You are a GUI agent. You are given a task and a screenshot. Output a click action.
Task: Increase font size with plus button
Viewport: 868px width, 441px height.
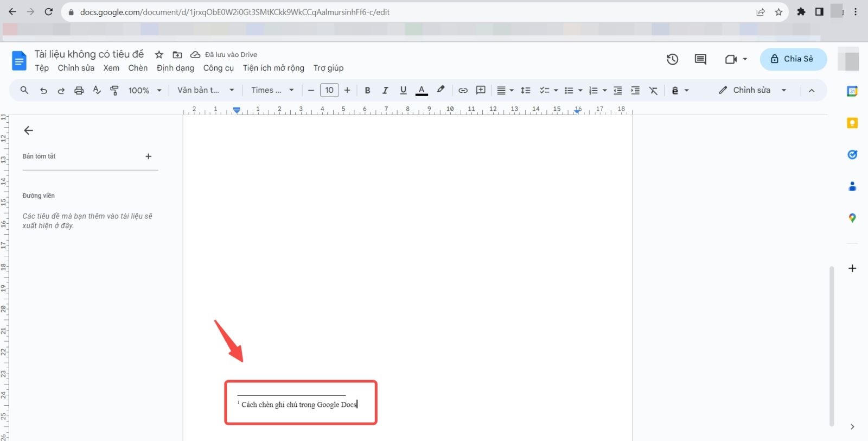pyautogui.click(x=347, y=90)
